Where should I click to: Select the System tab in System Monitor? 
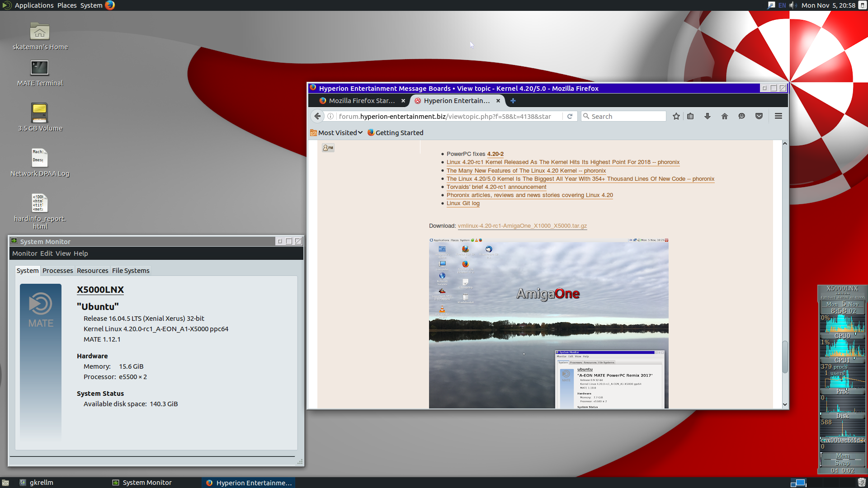tap(28, 271)
